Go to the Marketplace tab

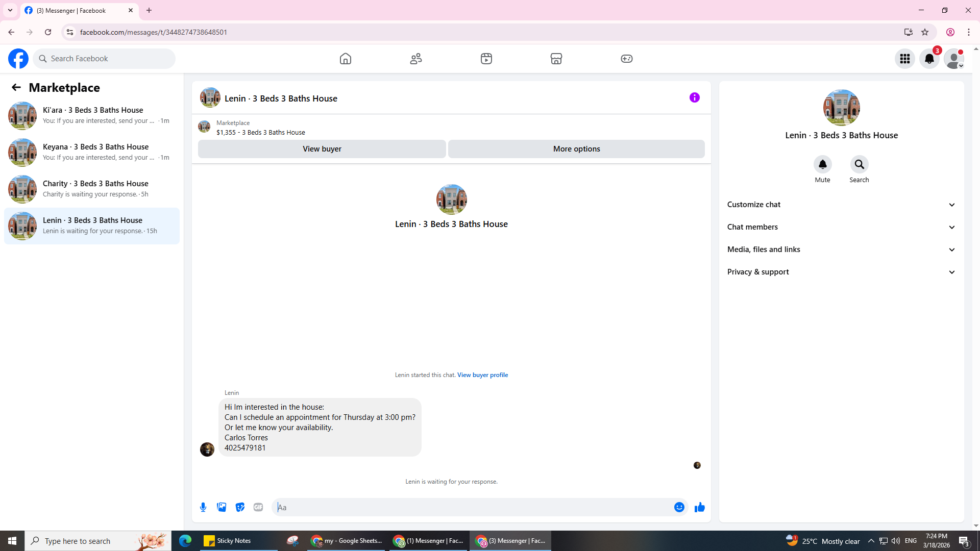click(x=556, y=59)
